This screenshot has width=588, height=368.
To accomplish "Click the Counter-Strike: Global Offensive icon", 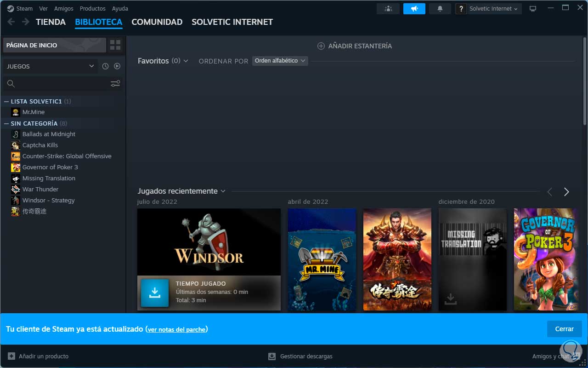I will click(16, 156).
